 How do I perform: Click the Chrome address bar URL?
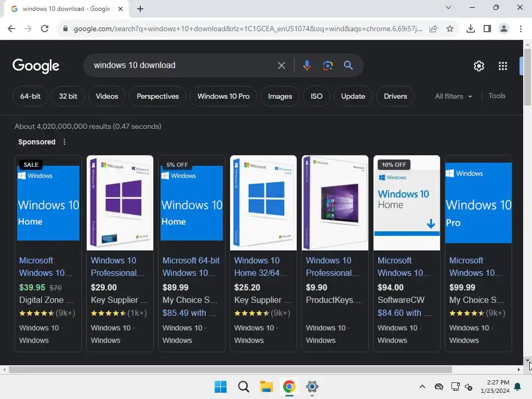click(x=248, y=29)
